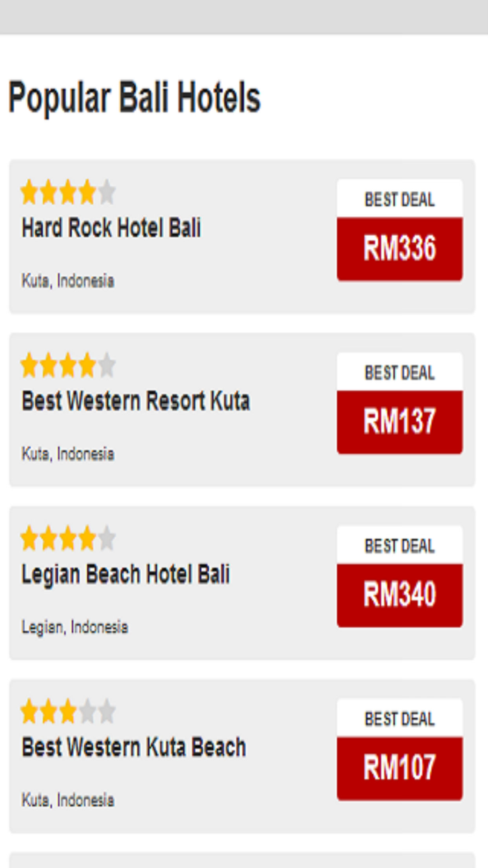Click the first gold star on Best Western Resort Kuta
This screenshot has width=488, height=868.
tap(29, 364)
